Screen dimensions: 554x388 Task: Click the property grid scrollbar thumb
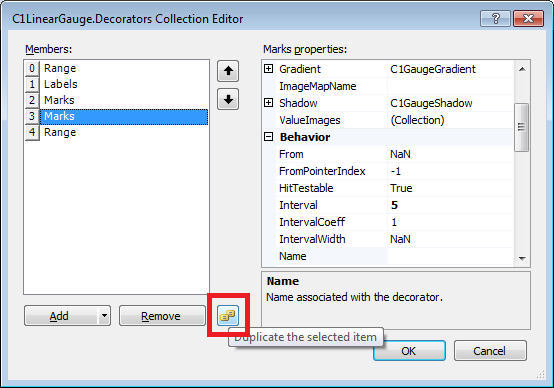click(522, 127)
